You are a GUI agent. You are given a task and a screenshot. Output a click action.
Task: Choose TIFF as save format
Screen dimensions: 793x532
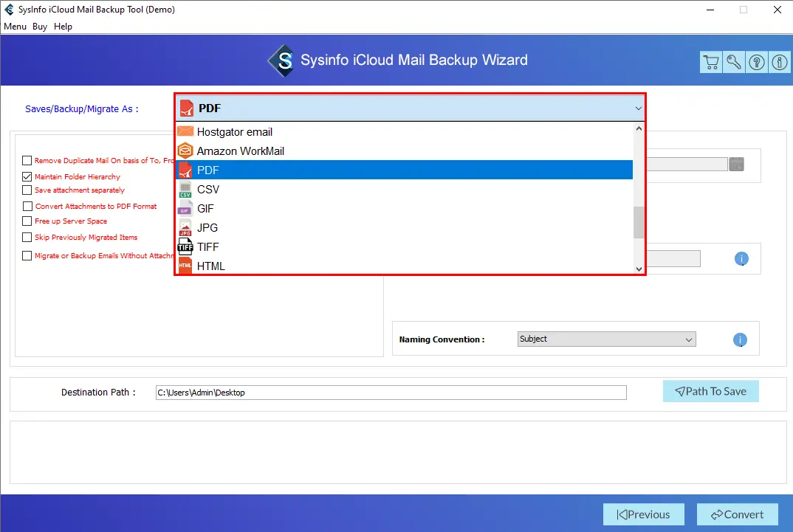[x=404, y=246]
